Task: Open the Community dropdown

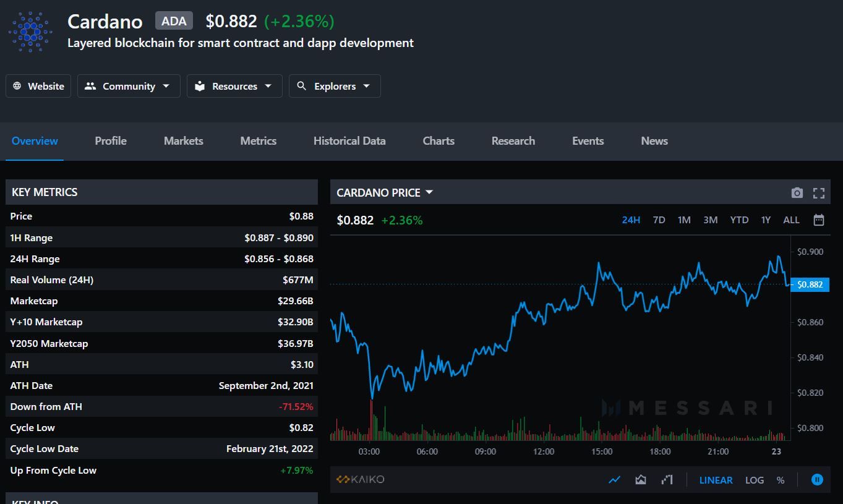Action: click(128, 86)
